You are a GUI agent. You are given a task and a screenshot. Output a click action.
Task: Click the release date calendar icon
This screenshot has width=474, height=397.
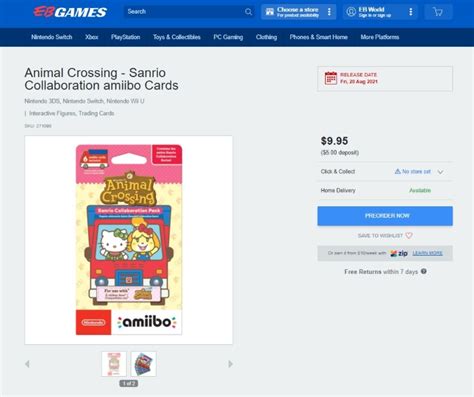coord(331,78)
